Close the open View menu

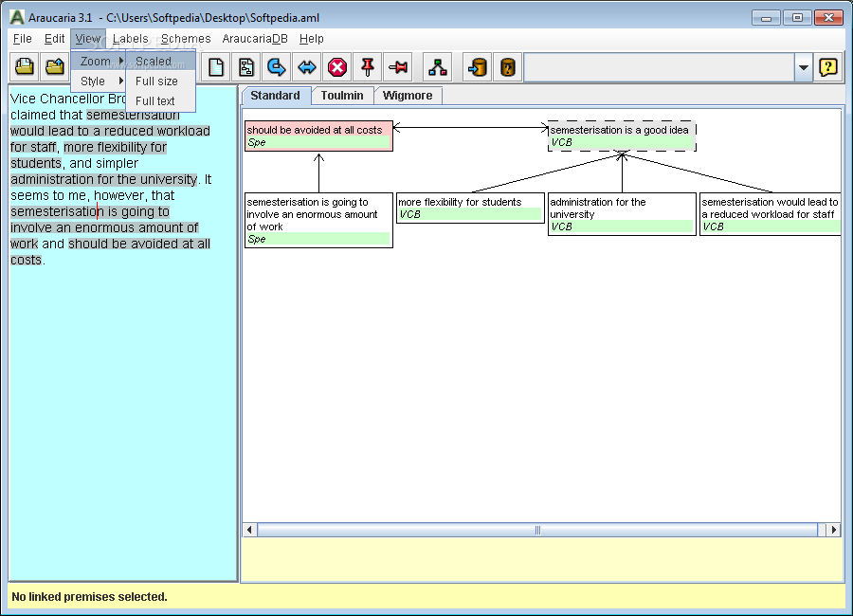(87, 39)
